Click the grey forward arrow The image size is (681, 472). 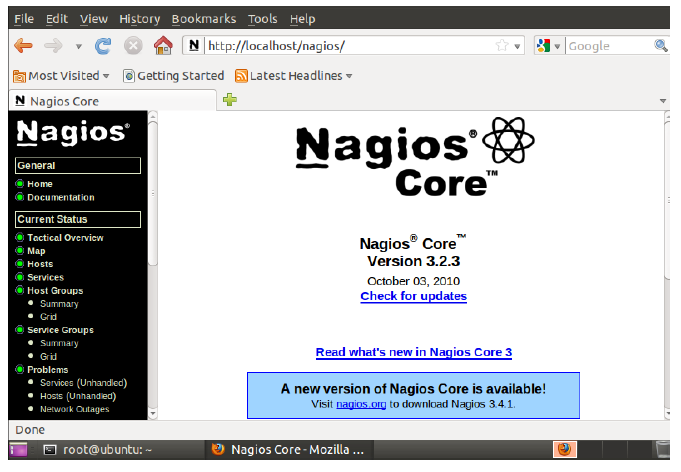click(x=53, y=46)
